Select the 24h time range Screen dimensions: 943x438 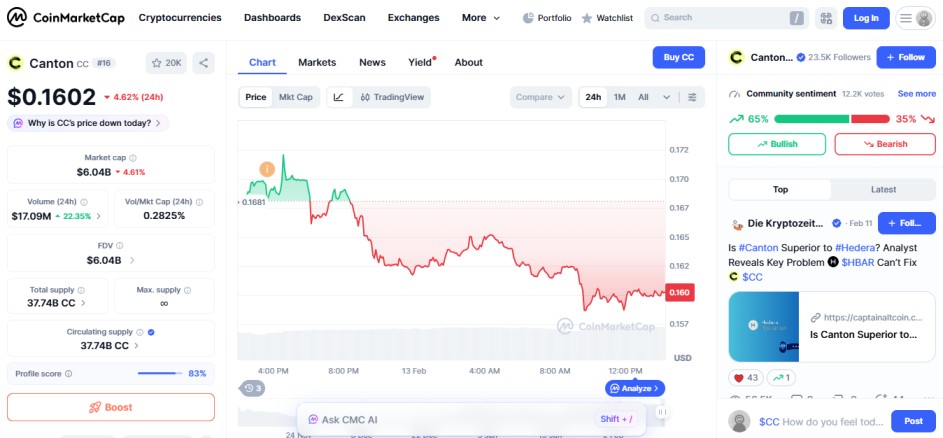(x=594, y=97)
